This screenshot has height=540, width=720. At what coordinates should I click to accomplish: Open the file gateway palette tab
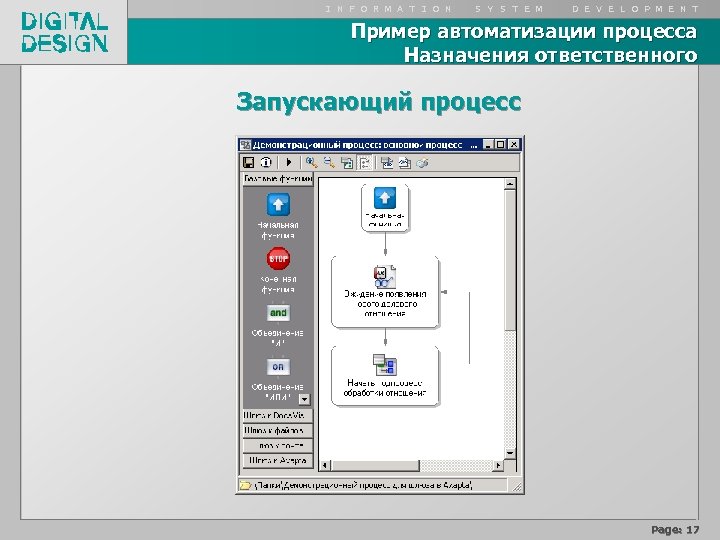pyautogui.click(x=277, y=431)
